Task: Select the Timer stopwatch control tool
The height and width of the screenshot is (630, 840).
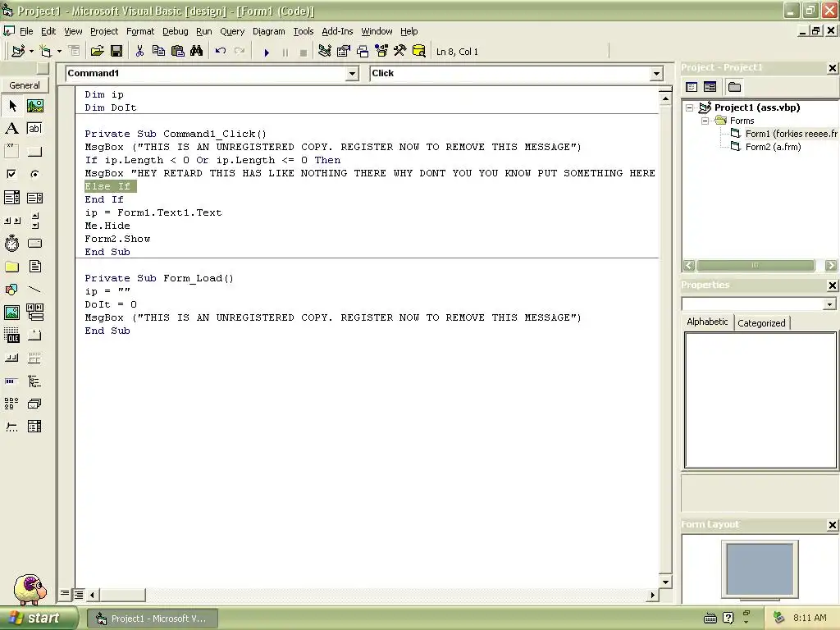Action: pos(11,244)
